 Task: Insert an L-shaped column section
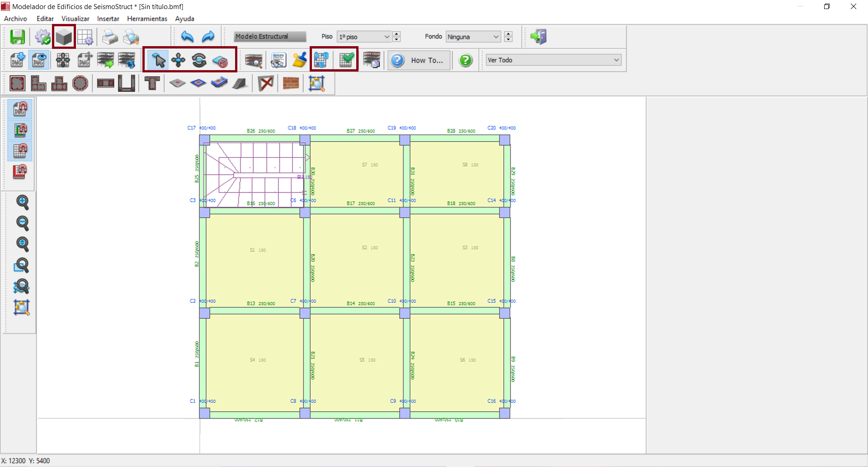38,84
